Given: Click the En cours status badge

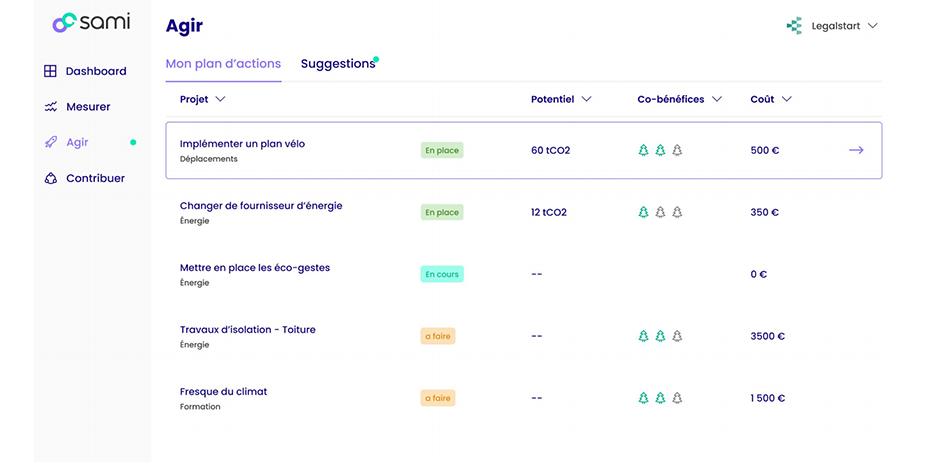Looking at the screenshot, I should coord(442,274).
